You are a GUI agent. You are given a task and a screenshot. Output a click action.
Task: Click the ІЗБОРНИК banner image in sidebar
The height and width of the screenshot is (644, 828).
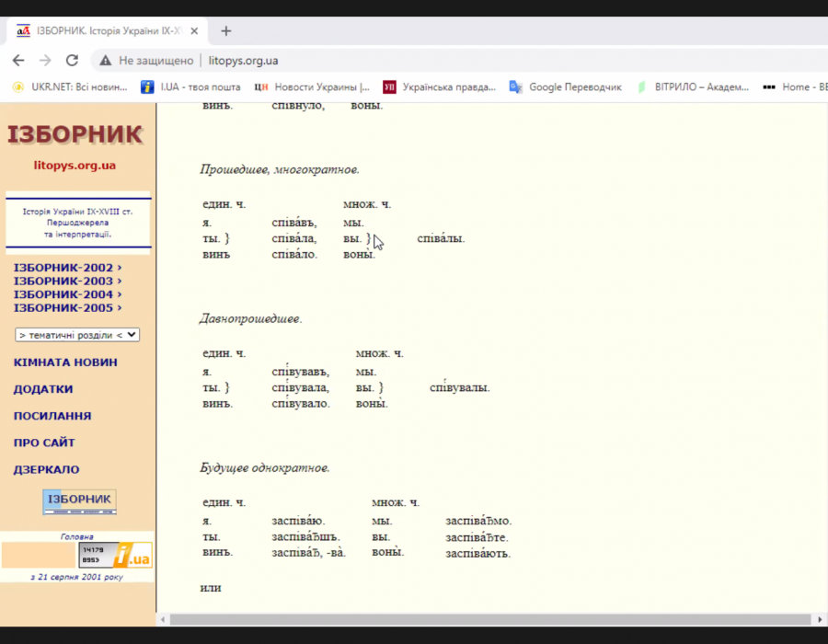[79, 500]
